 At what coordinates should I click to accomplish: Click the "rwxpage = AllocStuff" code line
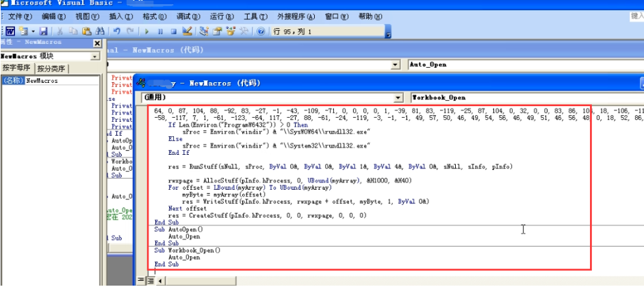(x=290, y=181)
